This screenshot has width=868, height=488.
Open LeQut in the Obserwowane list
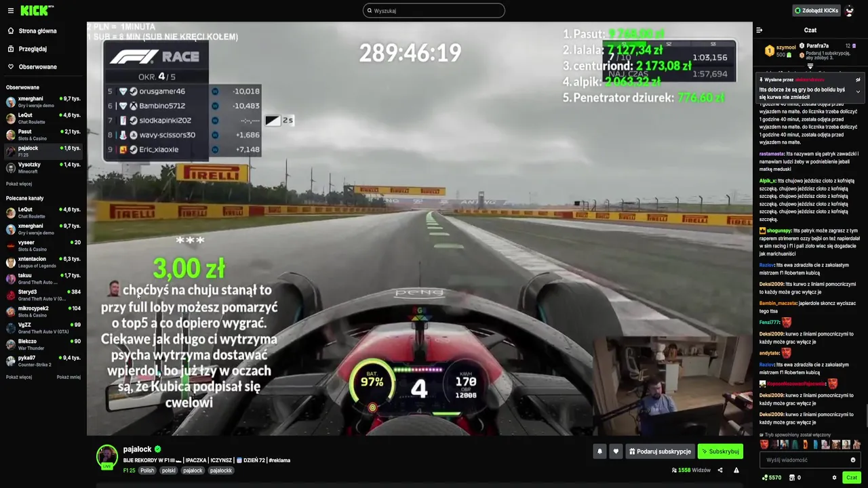[x=42, y=118]
